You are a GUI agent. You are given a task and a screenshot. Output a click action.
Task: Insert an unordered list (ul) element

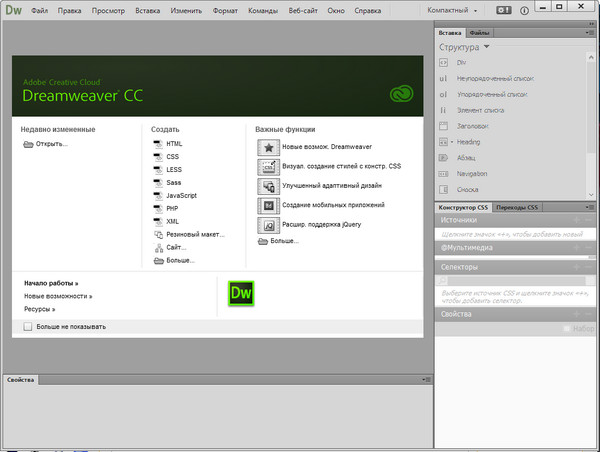pyautogui.click(x=443, y=78)
